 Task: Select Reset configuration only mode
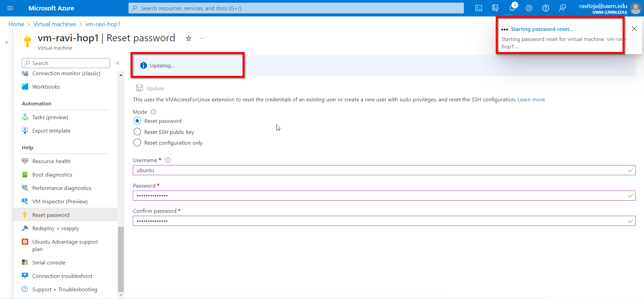[x=137, y=143]
